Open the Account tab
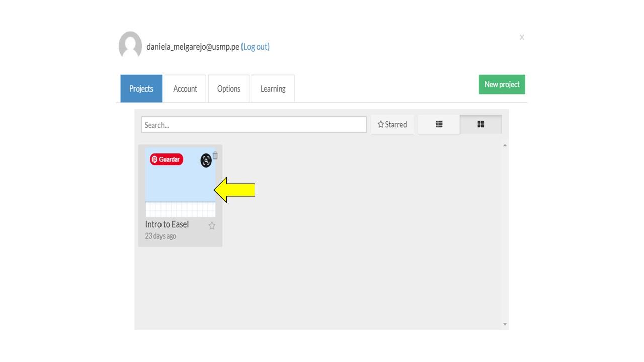This screenshot has width=644, height=362. point(185,88)
